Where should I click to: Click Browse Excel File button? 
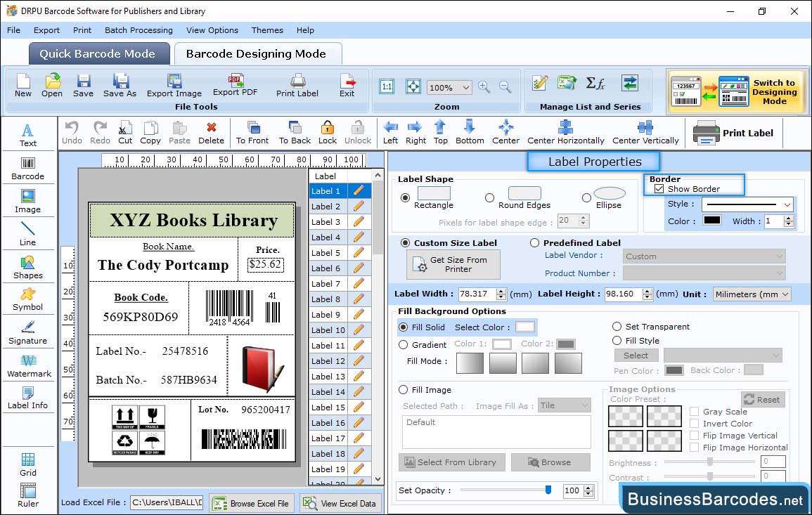click(252, 503)
